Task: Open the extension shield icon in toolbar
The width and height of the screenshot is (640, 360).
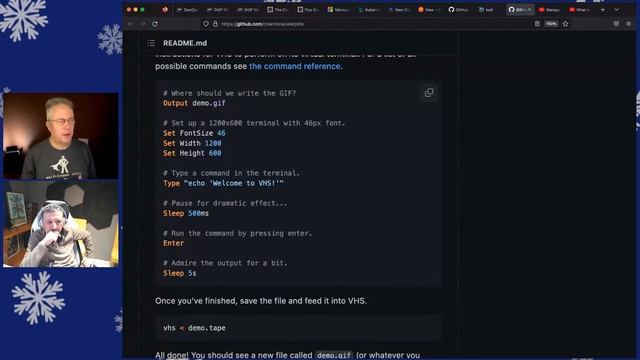Action: 616,24
